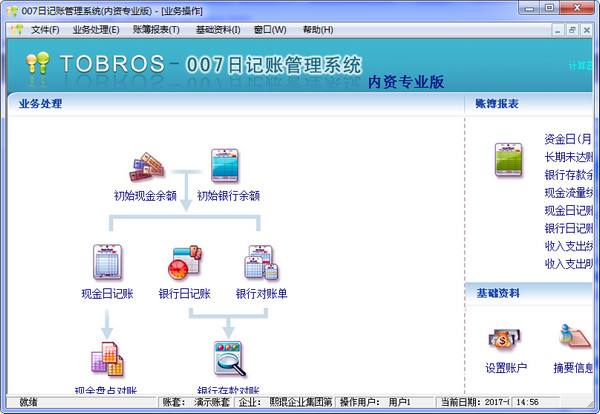Open the 银行存款余 report link
The height and width of the screenshot is (414, 600).
coord(569,175)
